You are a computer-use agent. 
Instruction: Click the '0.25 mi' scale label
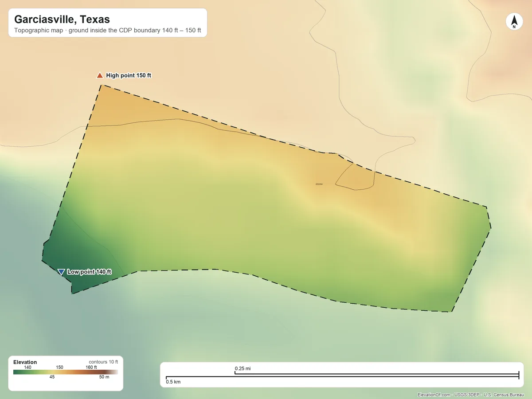(243, 368)
